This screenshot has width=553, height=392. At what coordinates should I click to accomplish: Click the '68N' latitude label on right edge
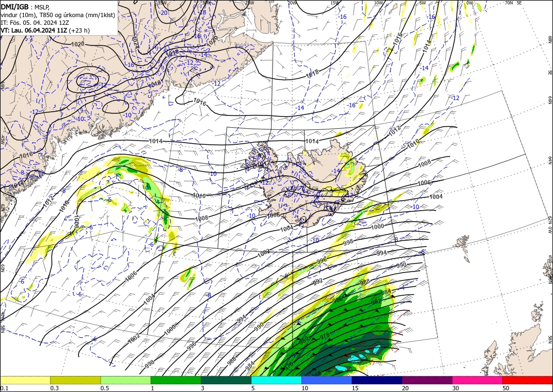(550, 39)
